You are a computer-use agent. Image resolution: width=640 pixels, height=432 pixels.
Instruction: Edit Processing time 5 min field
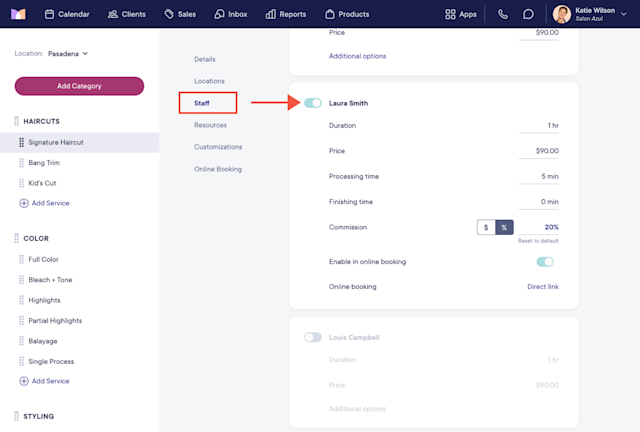[539, 176]
